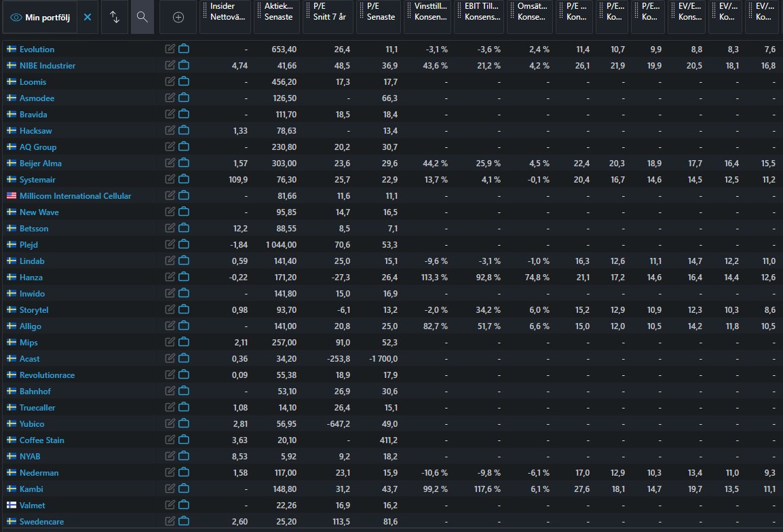The width and height of the screenshot is (783, 532).
Task: Open portfolio briefcase for Hanza
Action: (x=184, y=277)
